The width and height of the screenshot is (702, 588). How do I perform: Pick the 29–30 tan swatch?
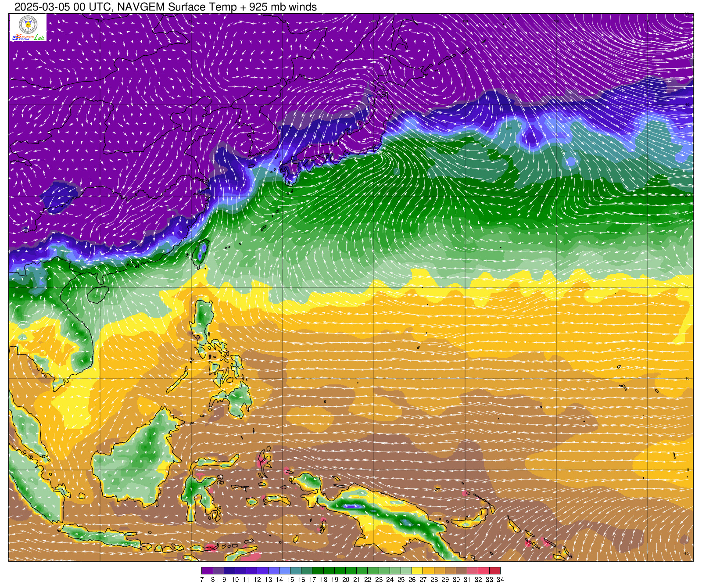[451, 571]
